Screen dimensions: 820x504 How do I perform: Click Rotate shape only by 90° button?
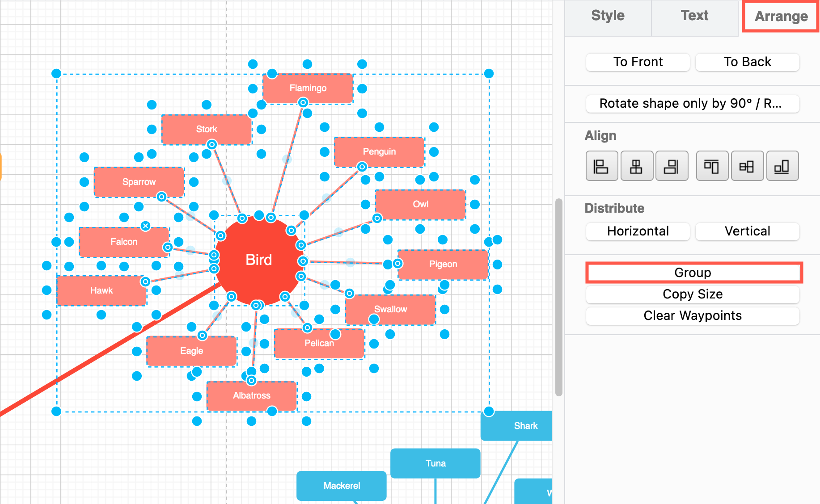[x=692, y=104]
